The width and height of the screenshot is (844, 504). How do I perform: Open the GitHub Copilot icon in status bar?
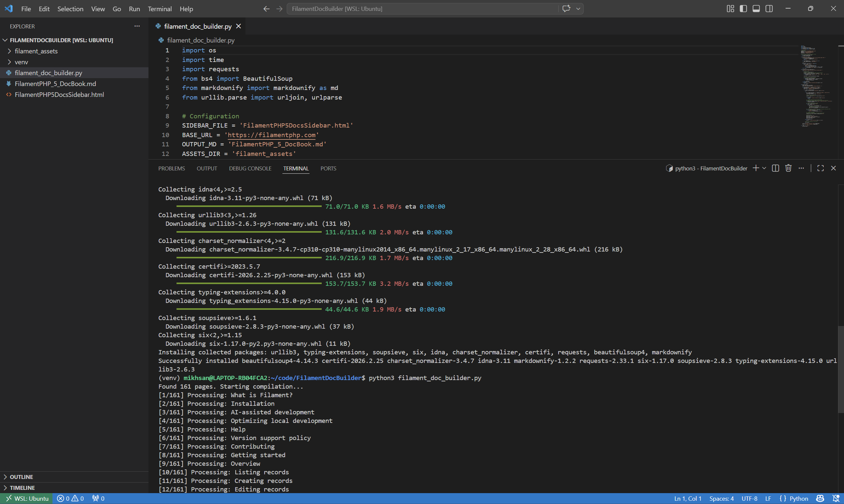click(x=820, y=498)
